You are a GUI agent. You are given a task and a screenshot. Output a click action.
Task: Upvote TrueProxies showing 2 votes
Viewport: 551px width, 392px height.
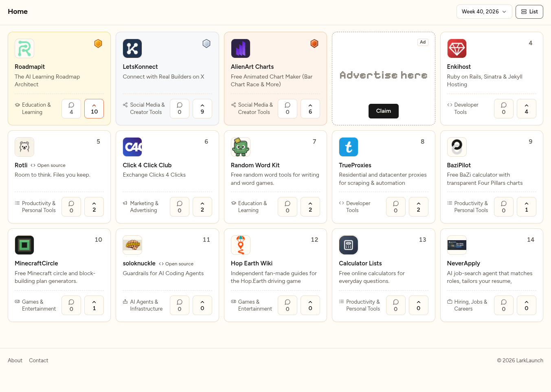[x=419, y=207]
